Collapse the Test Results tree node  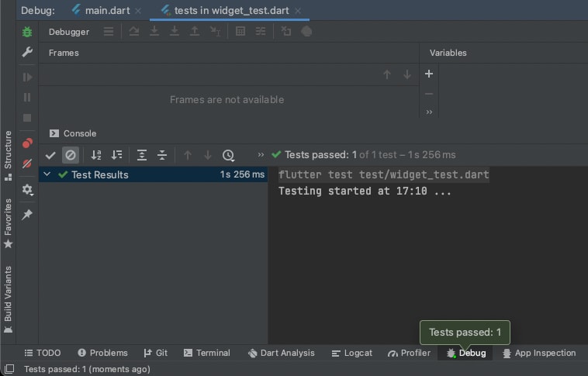click(47, 174)
